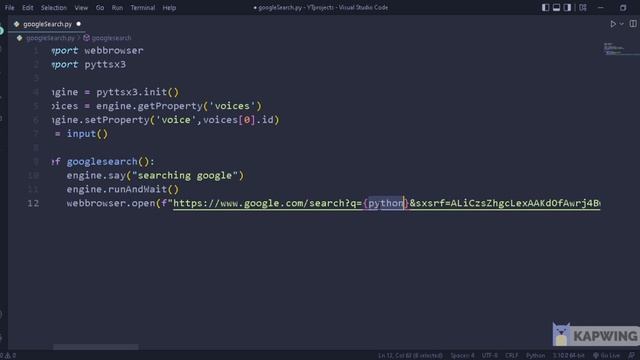Click the word 'webbrowser' on line 1

(x=114, y=51)
